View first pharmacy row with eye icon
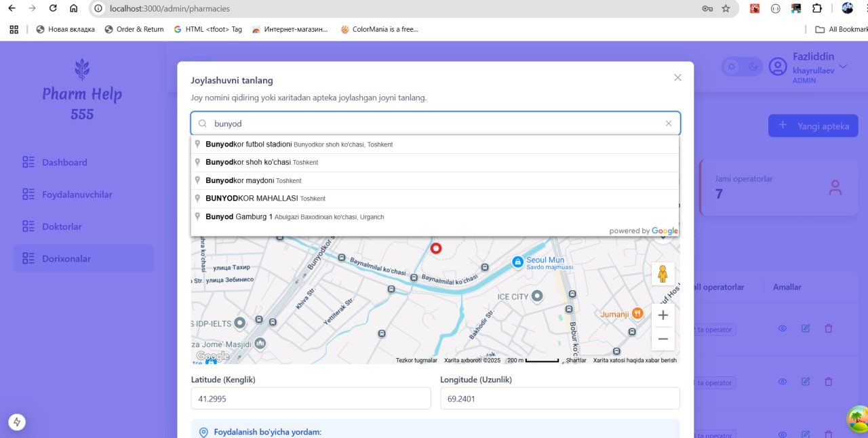Image resolution: width=868 pixels, height=438 pixels. point(782,328)
